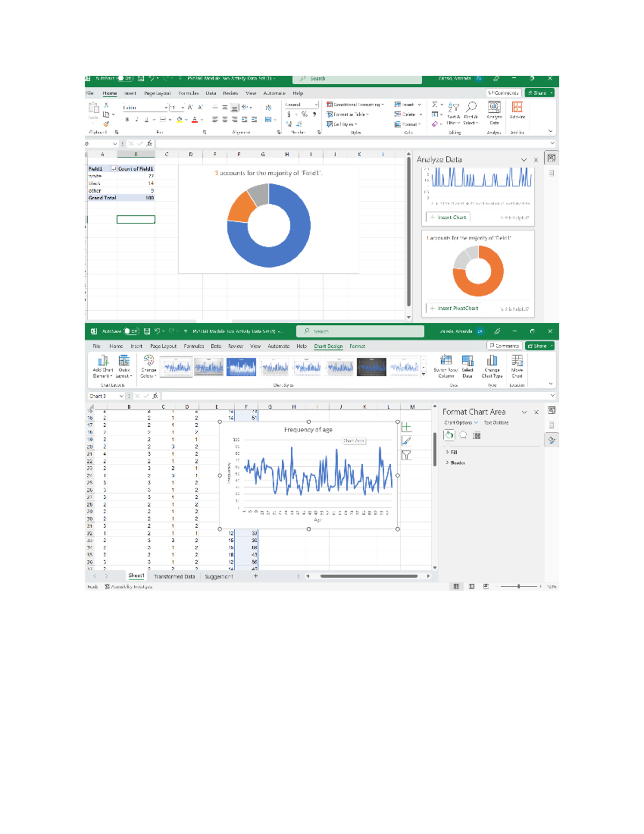
Task: Toggle AutoSave switch in lower Excel window
Action: (131, 331)
